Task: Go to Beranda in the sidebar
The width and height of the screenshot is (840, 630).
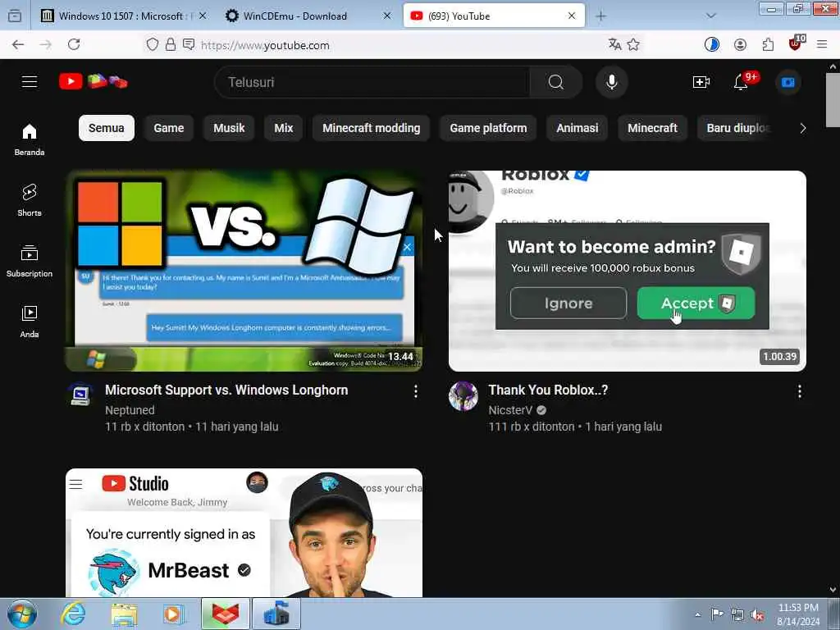Action: pyautogui.click(x=30, y=139)
